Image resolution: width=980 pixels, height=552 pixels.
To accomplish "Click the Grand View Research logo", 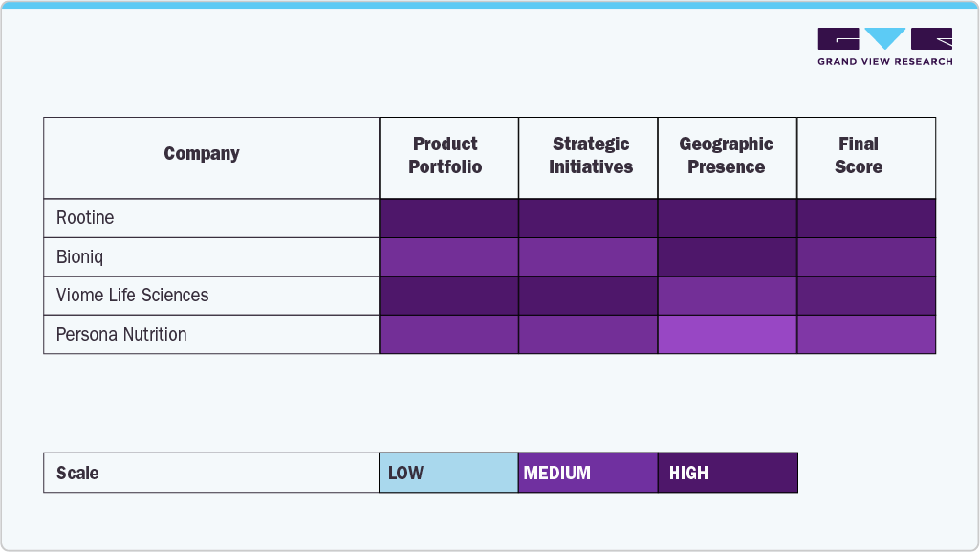I will click(884, 47).
